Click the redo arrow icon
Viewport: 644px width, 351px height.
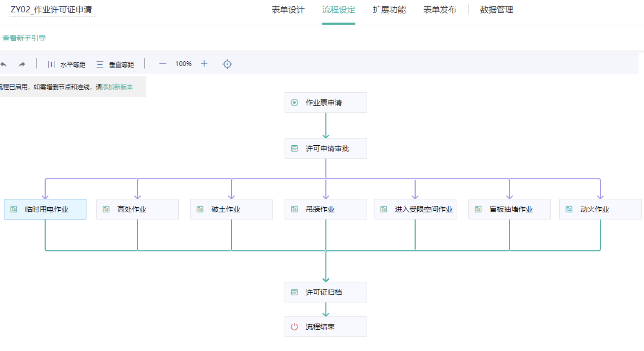coord(22,64)
